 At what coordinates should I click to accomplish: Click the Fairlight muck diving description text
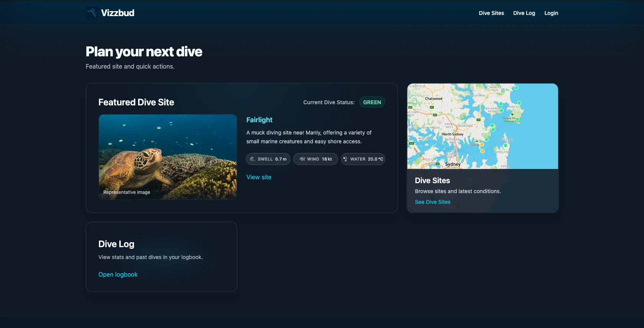point(309,137)
